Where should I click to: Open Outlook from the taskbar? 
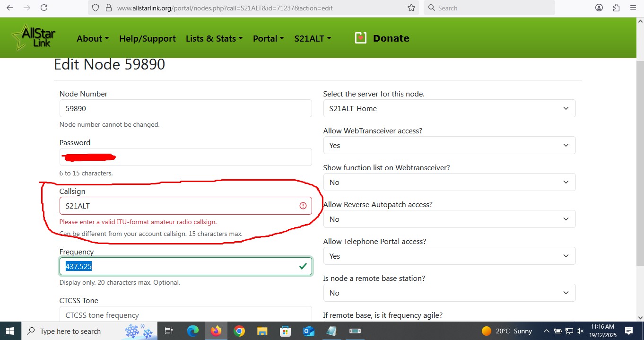point(309,331)
